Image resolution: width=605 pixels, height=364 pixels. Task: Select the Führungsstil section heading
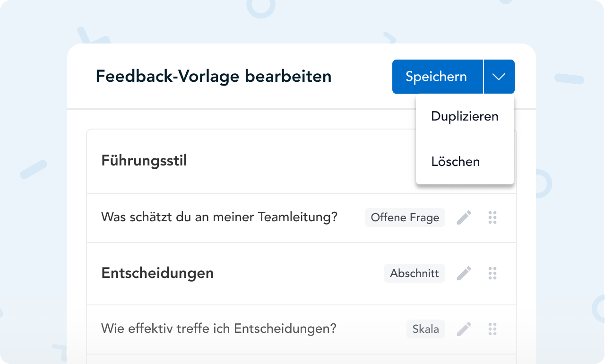(144, 161)
